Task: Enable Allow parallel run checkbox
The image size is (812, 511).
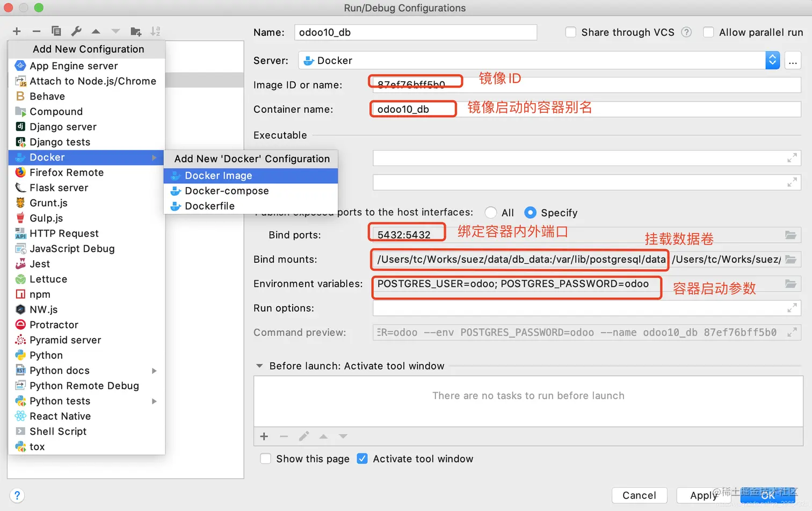Action: click(708, 32)
